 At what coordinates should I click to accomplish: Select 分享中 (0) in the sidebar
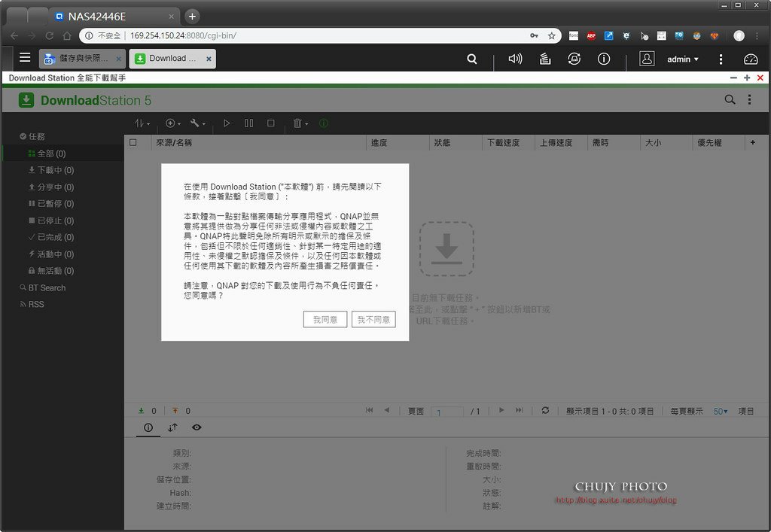pos(63,187)
